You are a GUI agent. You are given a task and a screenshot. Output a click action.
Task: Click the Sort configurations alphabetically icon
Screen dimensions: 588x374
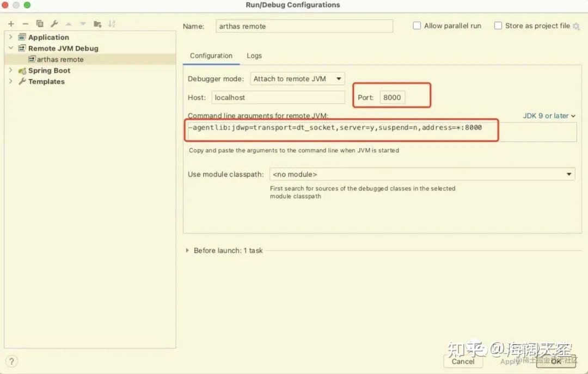coord(112,23)
